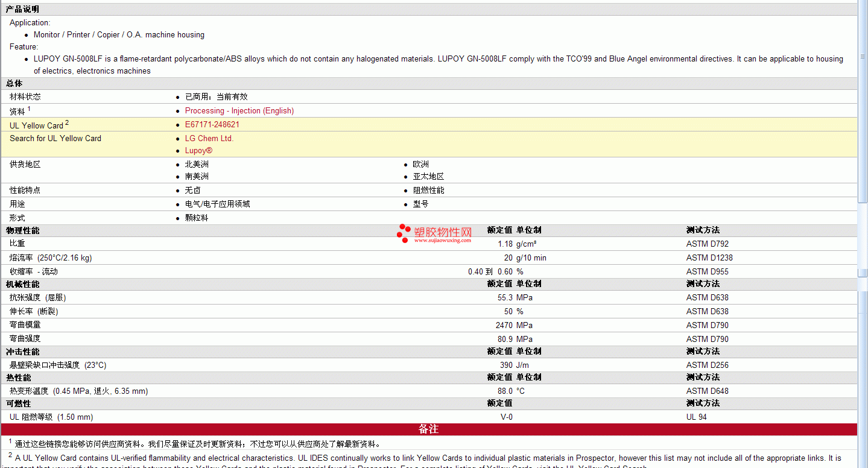This screenshot has width=868, height=468.
Task: Click the 2470 flexural modulus value
Action: (504, 325)
